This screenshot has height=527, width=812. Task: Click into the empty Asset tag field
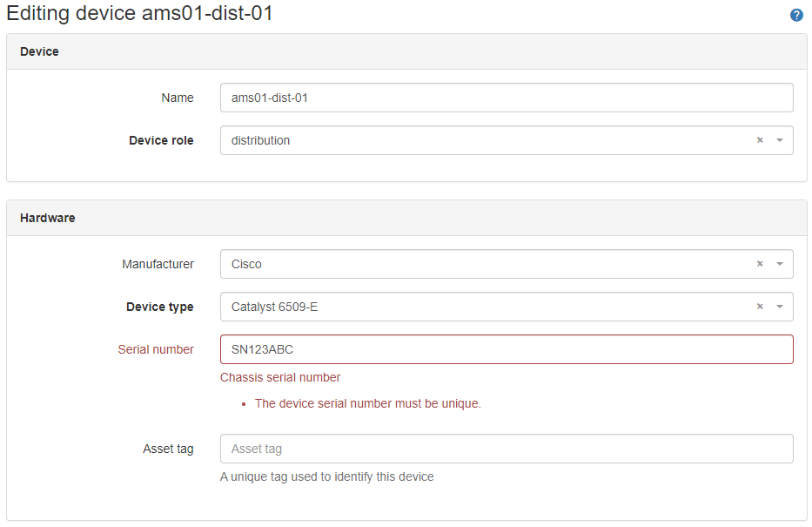coord(506,449)
